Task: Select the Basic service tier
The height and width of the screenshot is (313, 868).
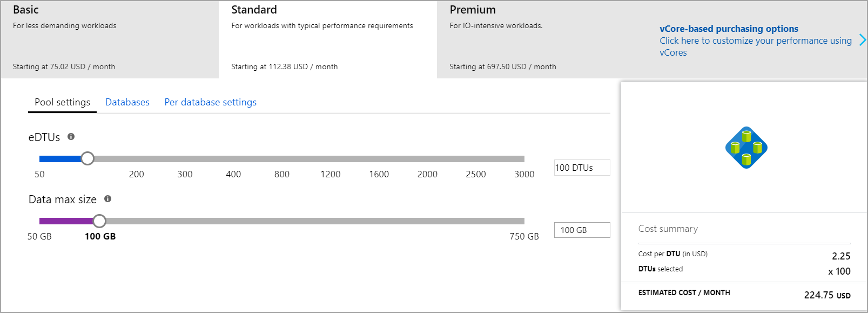Action: 110,39
